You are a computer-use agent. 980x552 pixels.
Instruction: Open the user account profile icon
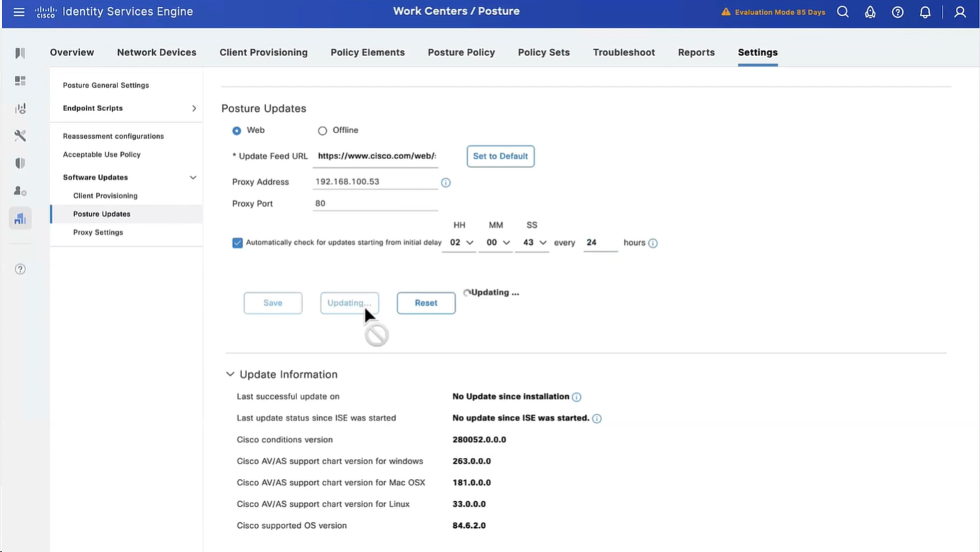[959, 12]
